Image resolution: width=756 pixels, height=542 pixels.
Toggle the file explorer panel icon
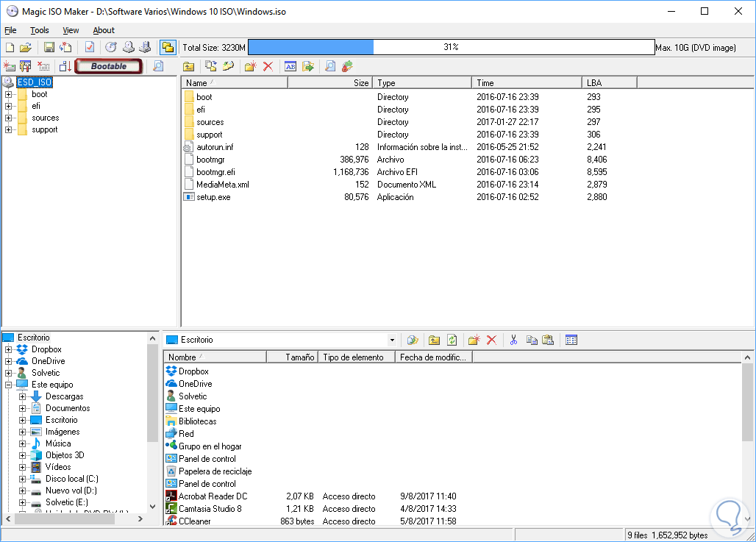pyautogui.click(x=168, y=47)
